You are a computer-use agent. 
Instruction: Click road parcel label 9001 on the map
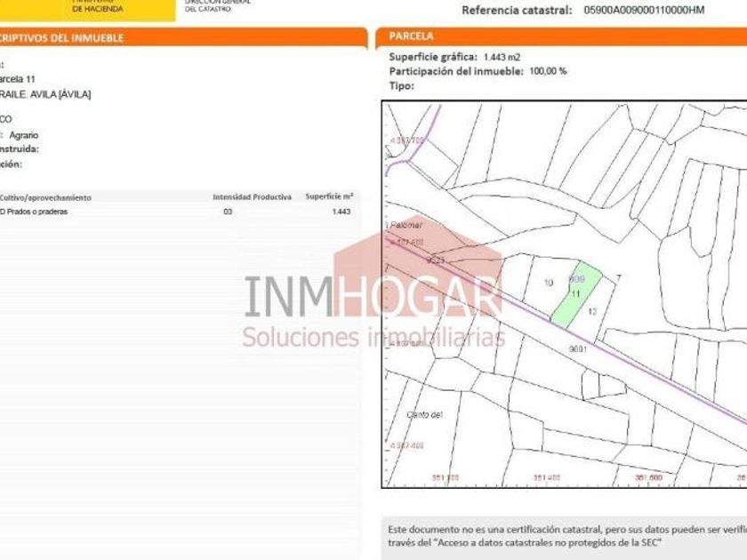(x=578, y=349)
